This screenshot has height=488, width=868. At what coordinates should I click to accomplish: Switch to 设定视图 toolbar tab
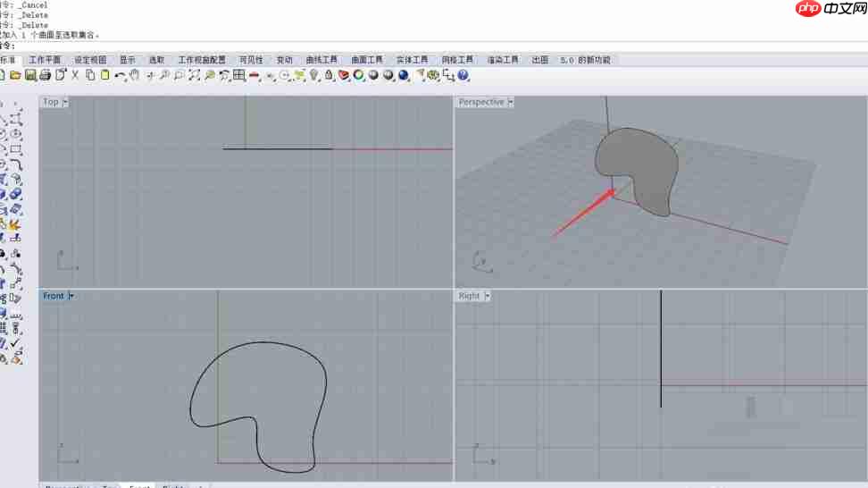[x=90, y=60]
